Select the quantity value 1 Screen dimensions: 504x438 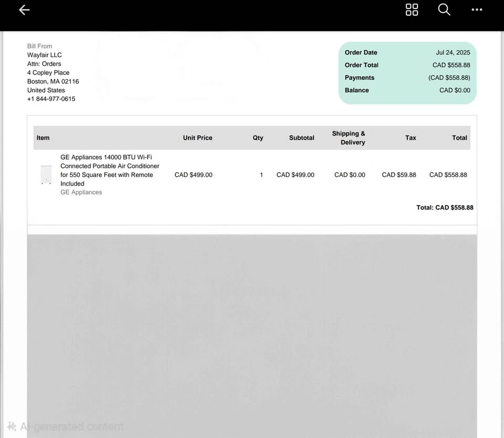[x=261, y=175]
